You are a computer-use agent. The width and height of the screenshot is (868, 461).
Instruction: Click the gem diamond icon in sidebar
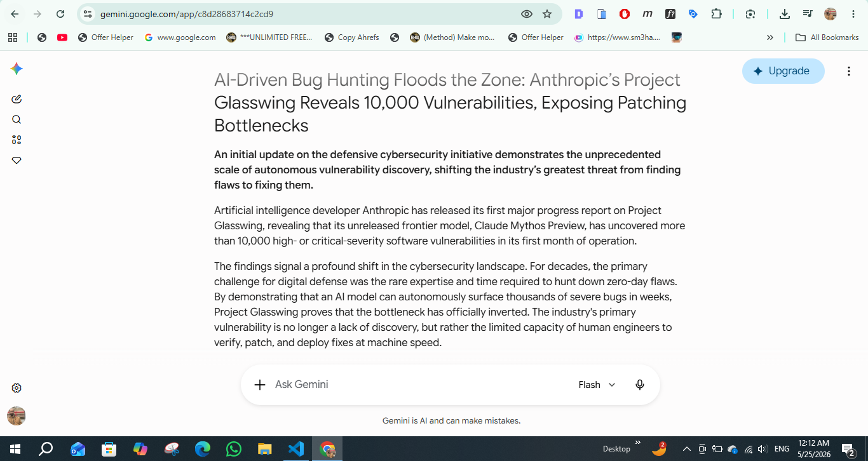click(17, 161)
